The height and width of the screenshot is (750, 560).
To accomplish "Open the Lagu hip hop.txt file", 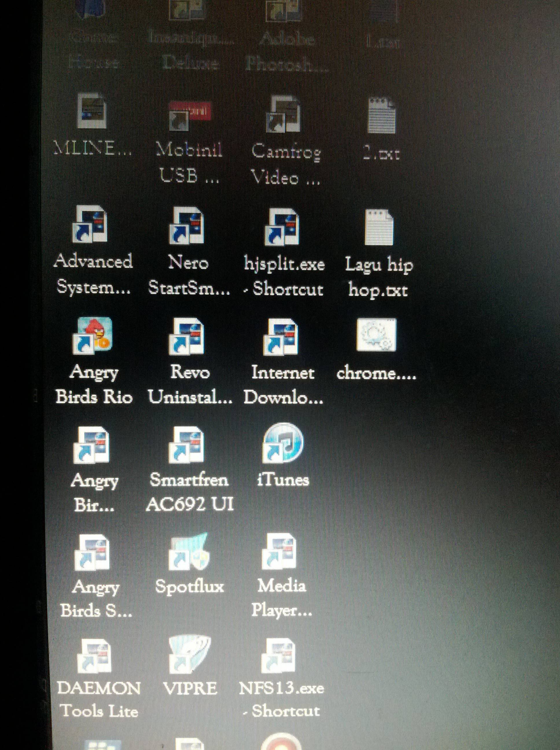I will 379,227.
